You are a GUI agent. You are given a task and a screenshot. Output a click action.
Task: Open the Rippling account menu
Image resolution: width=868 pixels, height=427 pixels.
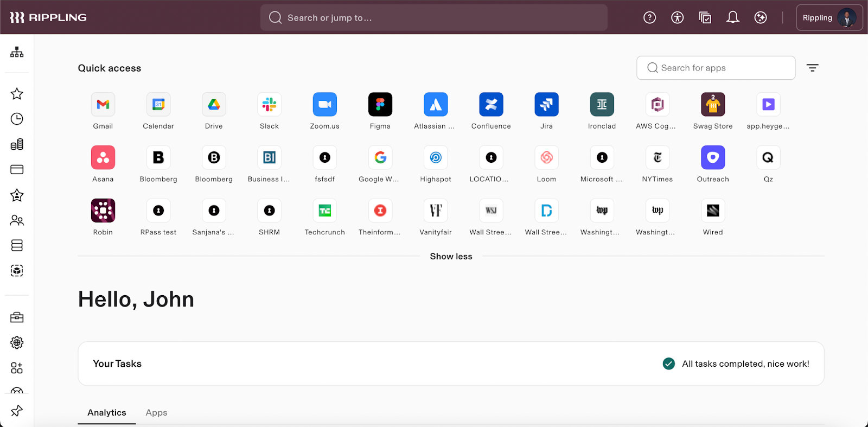click(x=829, y=18)
